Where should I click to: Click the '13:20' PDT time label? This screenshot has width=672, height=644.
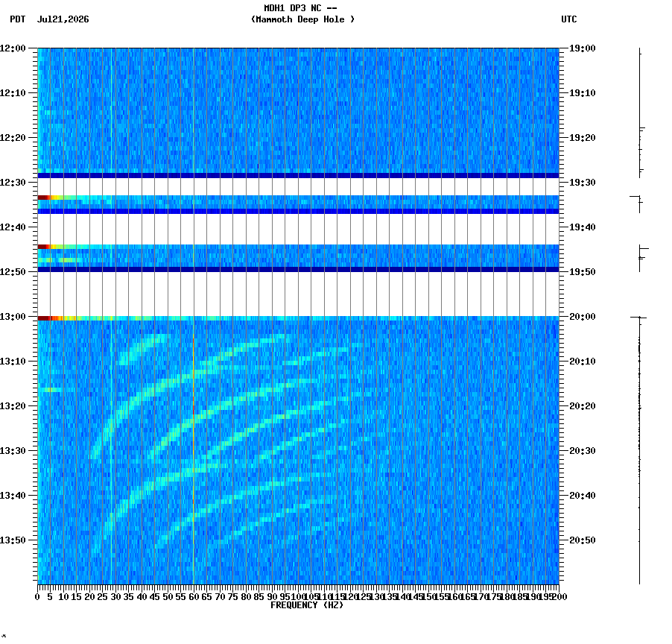(13, 406)
